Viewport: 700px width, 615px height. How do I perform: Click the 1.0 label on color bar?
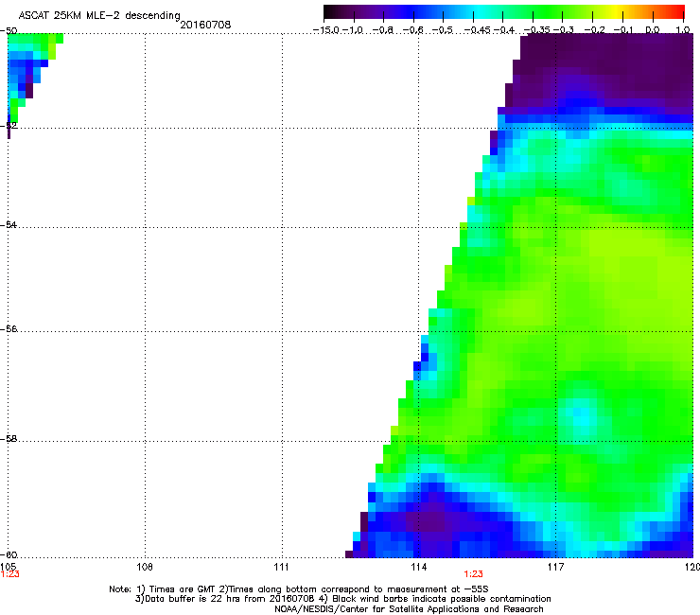(x=683, y=30)
